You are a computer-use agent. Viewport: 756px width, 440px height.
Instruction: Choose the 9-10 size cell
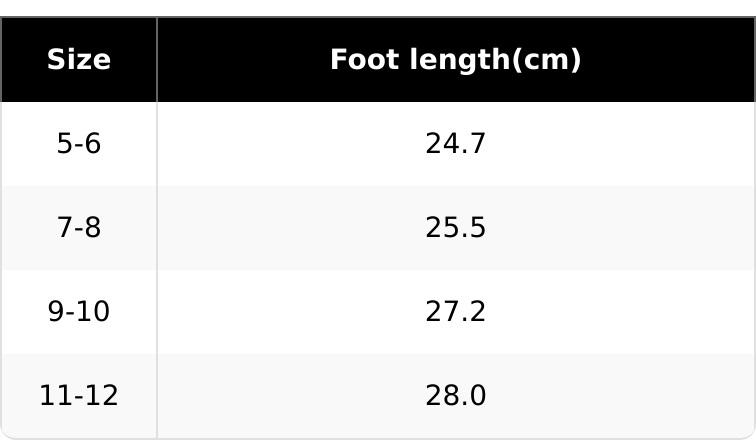(79, 312)
